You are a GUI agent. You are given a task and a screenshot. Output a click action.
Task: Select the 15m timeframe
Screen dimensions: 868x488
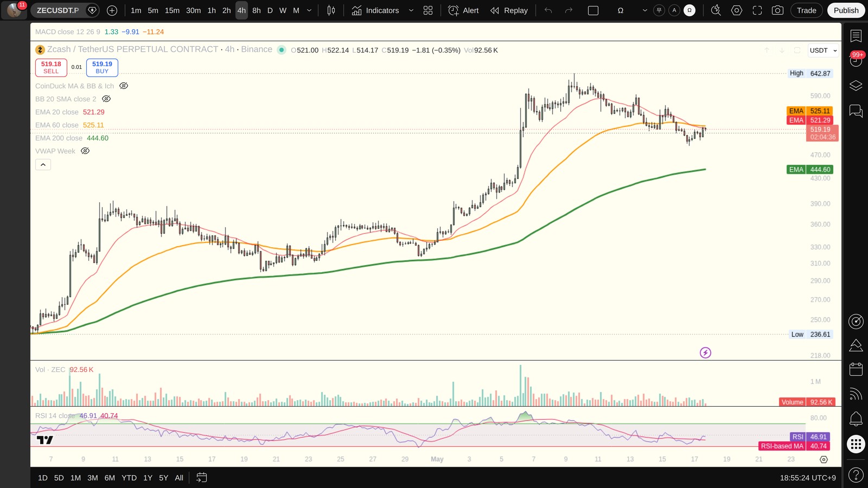(x=172, y=10)
